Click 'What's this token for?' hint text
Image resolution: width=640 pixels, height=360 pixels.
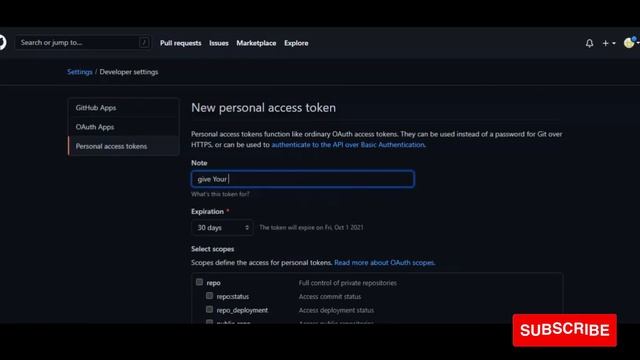pos(220,194)
